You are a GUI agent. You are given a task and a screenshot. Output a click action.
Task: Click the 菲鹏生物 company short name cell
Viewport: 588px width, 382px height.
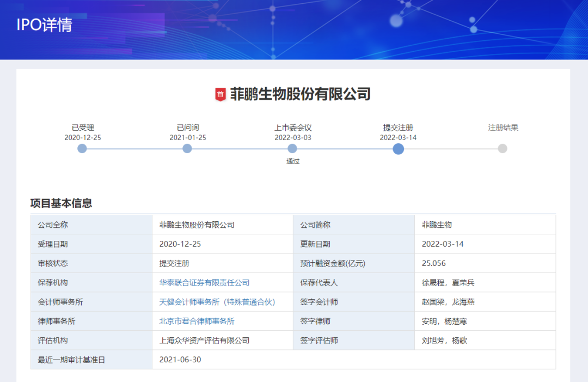437,225
